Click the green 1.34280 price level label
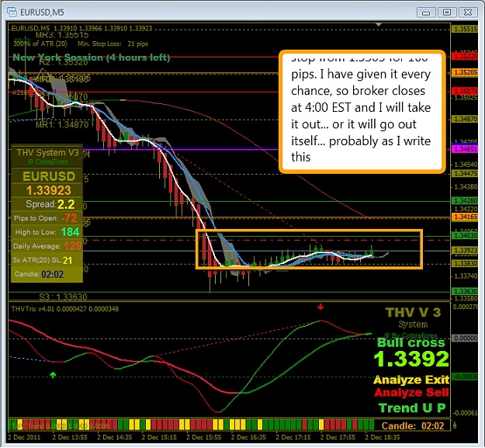Image resolution: width=485 pixels, height=448 pixels. [465, 201]
